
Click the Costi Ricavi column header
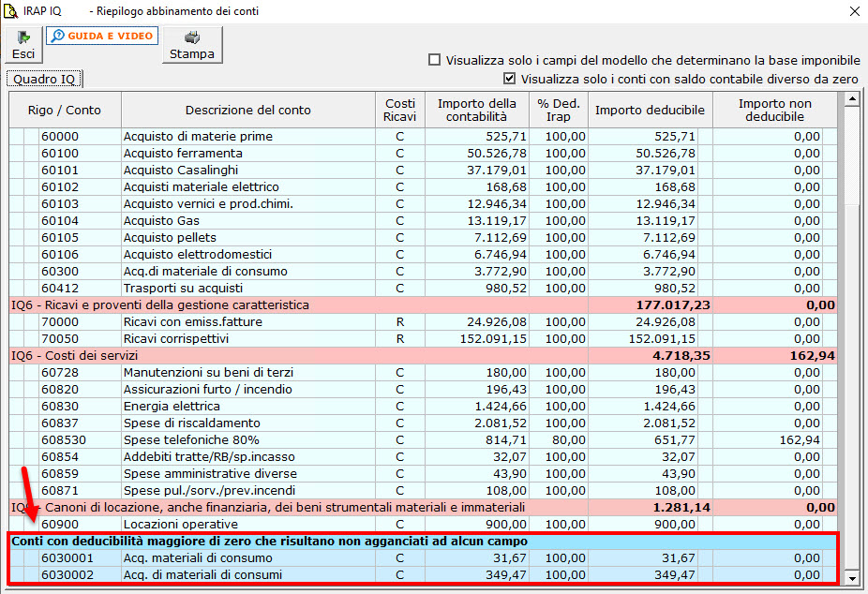[x=400, y=110]
